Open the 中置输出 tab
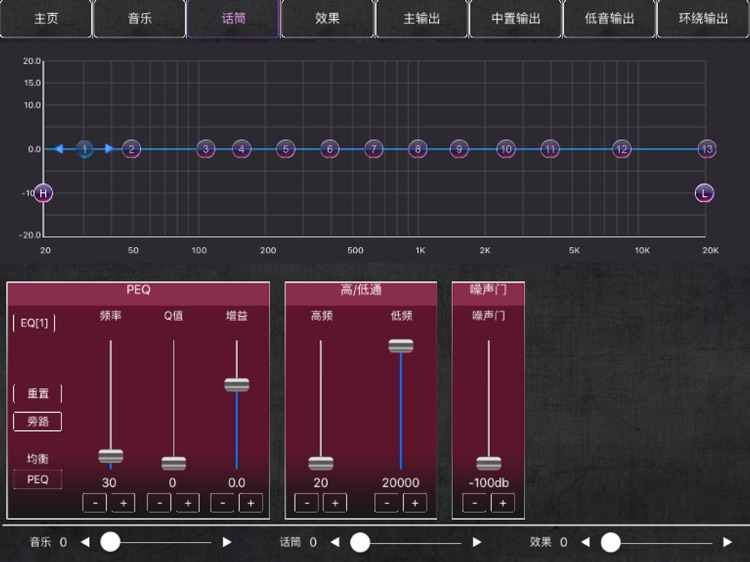Image resolution: width=750 pixels, height=562 pixels. click(x=516, y=19)
